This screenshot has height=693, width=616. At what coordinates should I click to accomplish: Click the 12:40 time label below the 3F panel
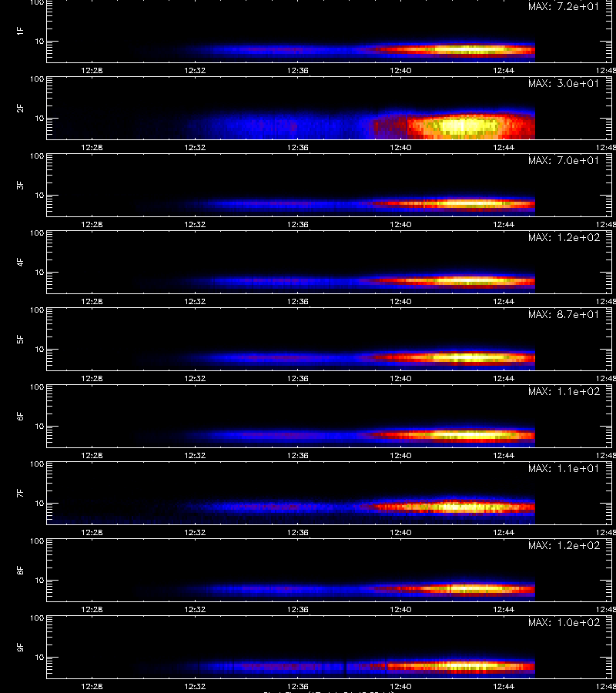click(401, 225)
